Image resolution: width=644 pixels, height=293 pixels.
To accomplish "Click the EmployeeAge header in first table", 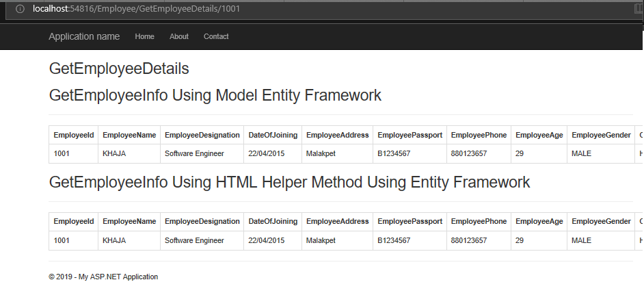I will (x=539, y=135).
